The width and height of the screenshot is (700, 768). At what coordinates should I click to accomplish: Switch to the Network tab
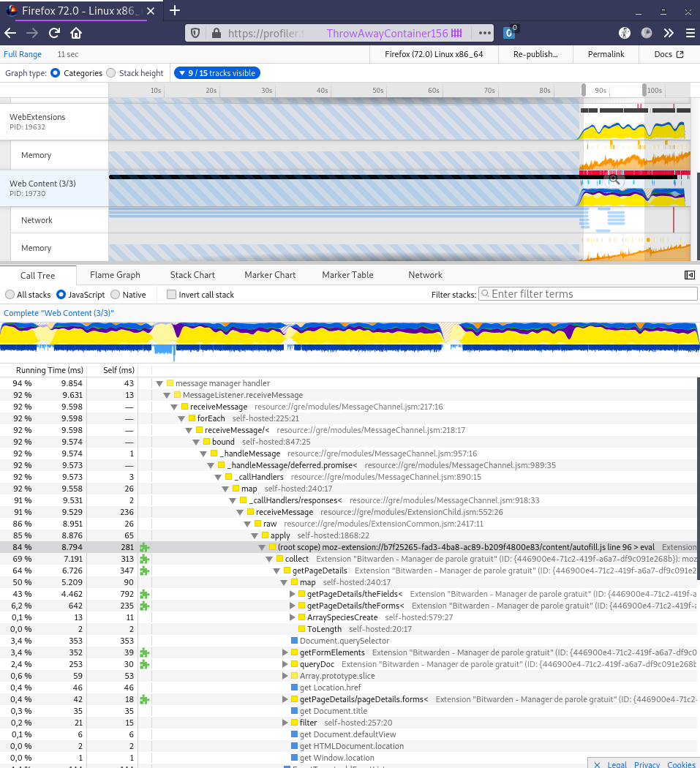(x=425, y=275)
